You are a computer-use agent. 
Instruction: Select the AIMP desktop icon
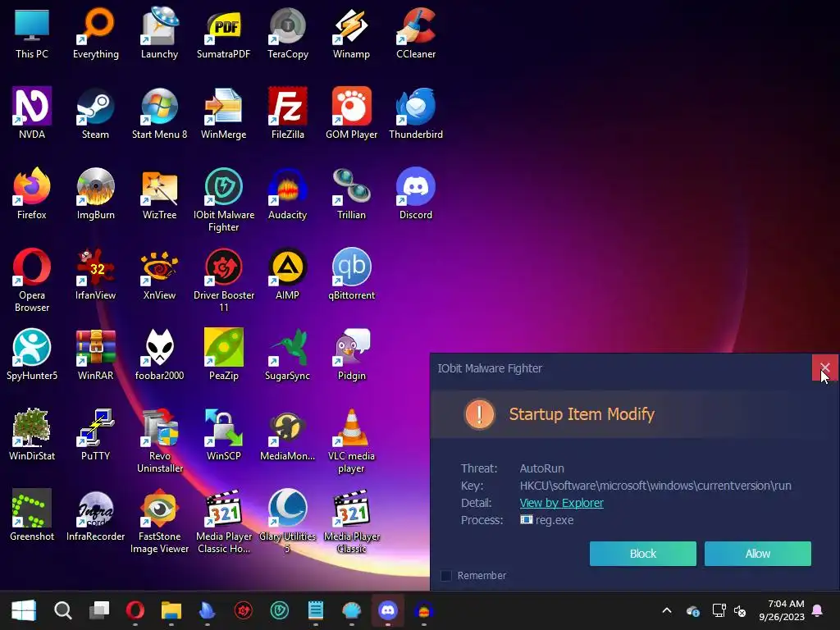(288, 274)
